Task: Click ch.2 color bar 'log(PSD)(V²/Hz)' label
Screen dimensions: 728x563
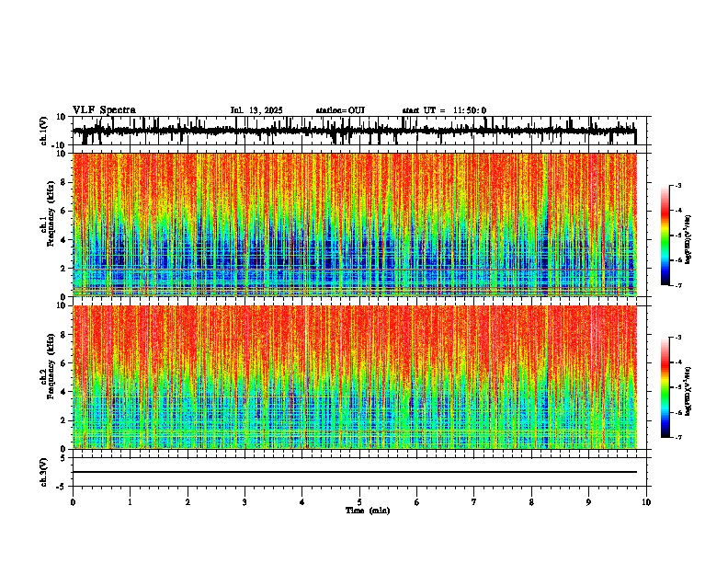Action: (689, 390)
